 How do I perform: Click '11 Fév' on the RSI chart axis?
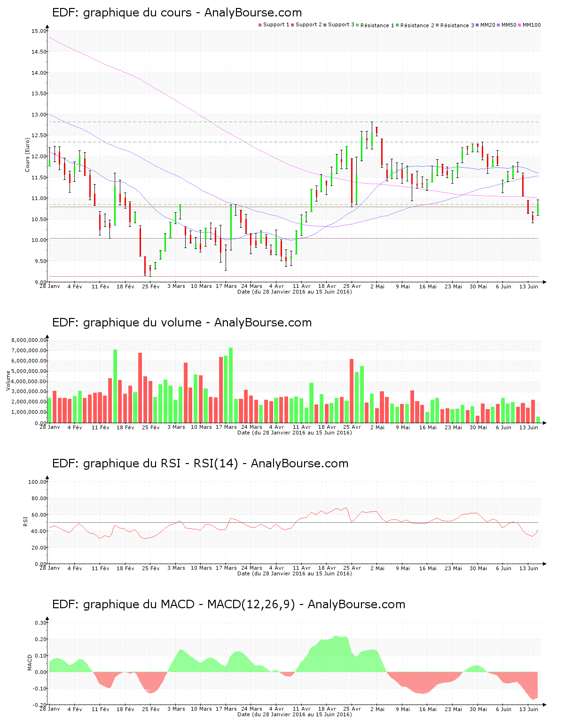[x=100, y=568]
